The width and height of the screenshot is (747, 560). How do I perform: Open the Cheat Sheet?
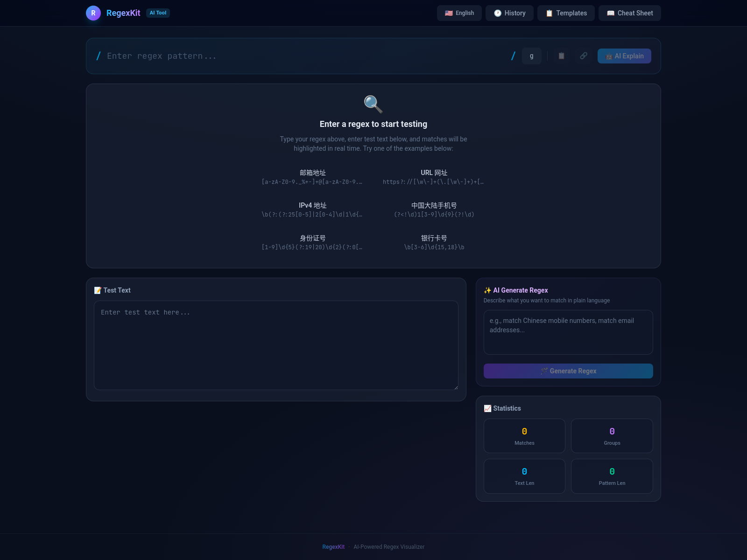click(x=629, y=13)
